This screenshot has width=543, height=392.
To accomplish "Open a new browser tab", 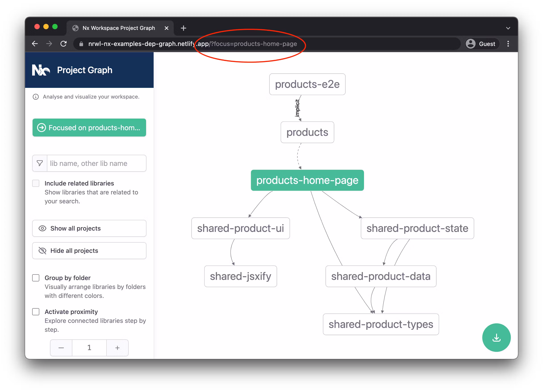I will (x=183, y=28).
